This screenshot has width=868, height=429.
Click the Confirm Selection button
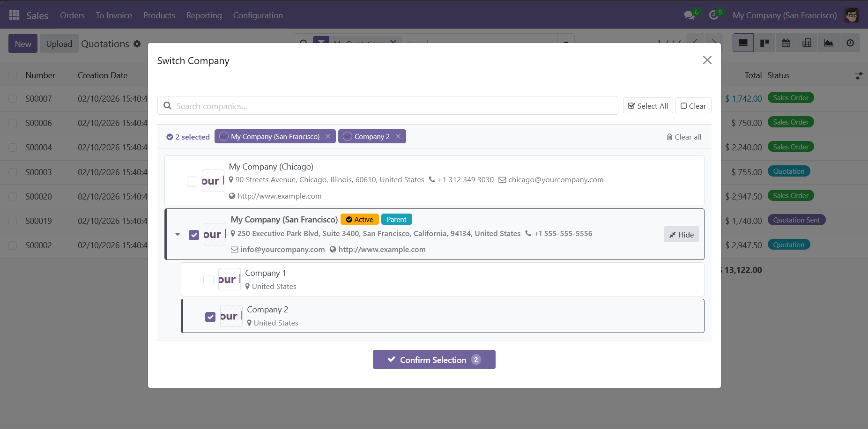pos(434,359)
